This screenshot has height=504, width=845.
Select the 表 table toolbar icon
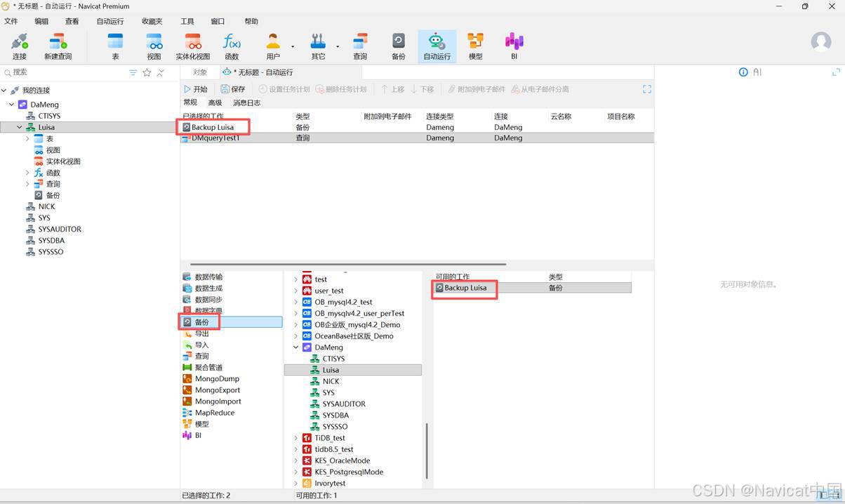coord(115,46)
